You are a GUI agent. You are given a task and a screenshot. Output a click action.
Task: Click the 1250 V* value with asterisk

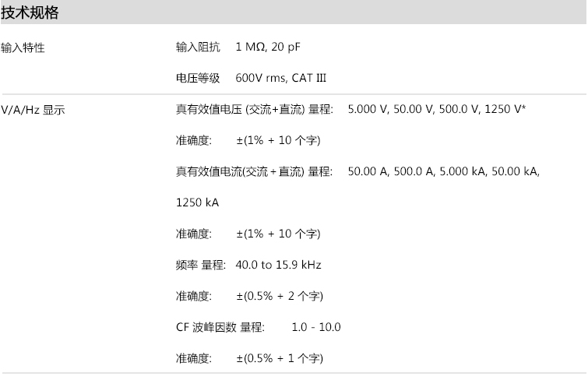(x=505, y=110)
